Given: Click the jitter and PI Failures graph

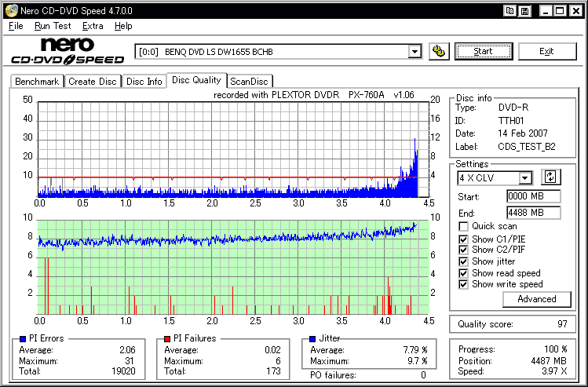Looking at the screenshot, I should point(233,267).
